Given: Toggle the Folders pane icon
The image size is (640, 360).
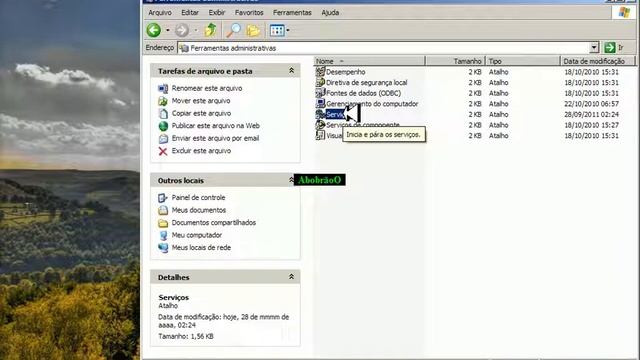Looking at the screenshot, I should click(253, 30).
